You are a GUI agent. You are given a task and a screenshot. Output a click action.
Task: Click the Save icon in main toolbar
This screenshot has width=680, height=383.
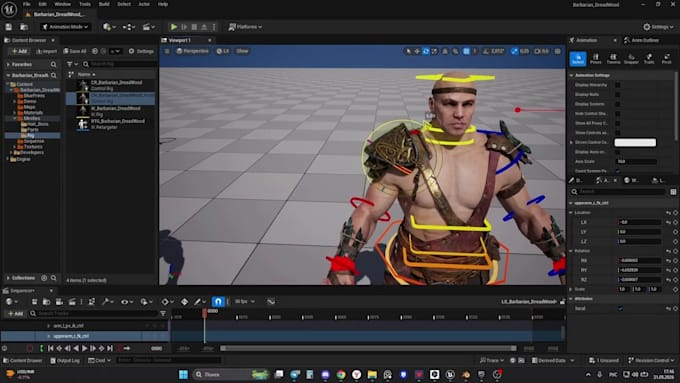(x=9, y=27)
